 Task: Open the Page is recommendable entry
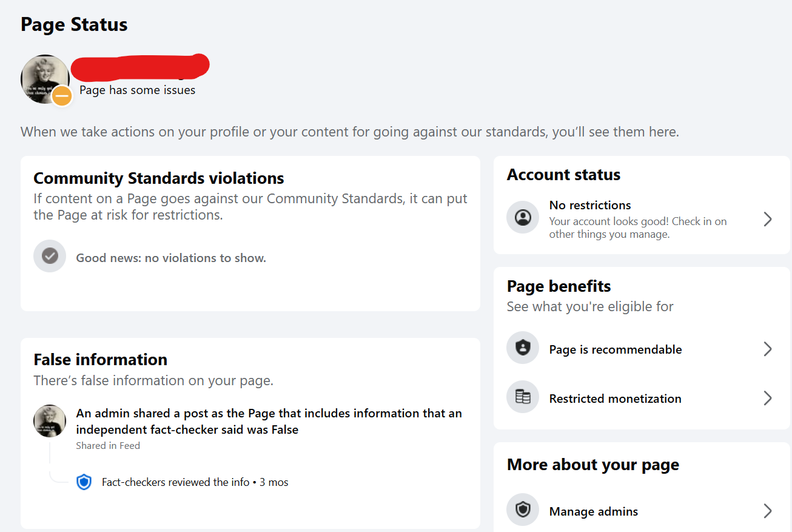[642, 349]
